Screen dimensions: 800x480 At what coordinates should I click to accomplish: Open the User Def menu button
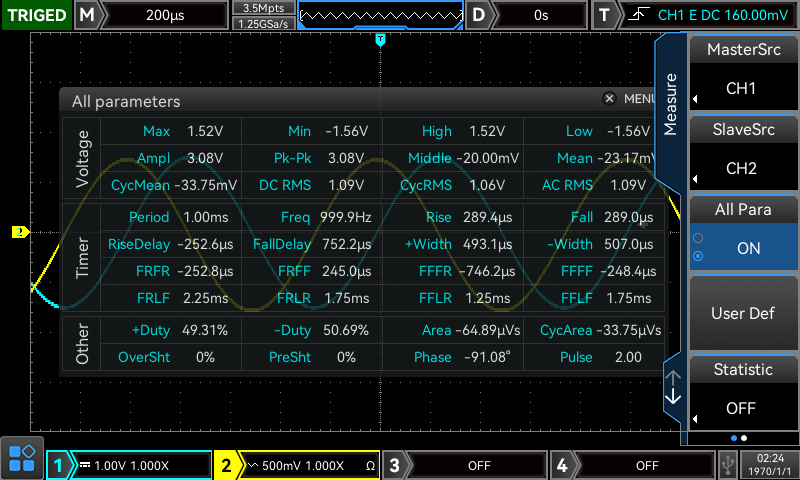742,313
